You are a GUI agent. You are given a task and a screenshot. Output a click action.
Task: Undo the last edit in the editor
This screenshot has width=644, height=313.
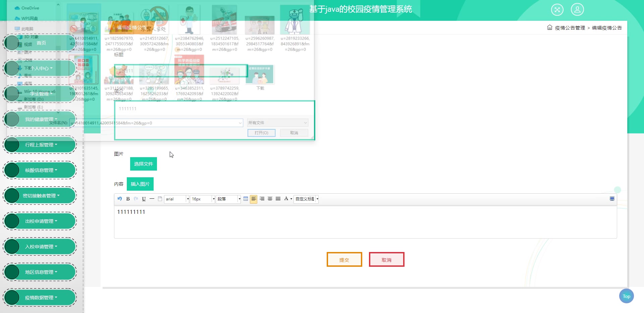120,199
